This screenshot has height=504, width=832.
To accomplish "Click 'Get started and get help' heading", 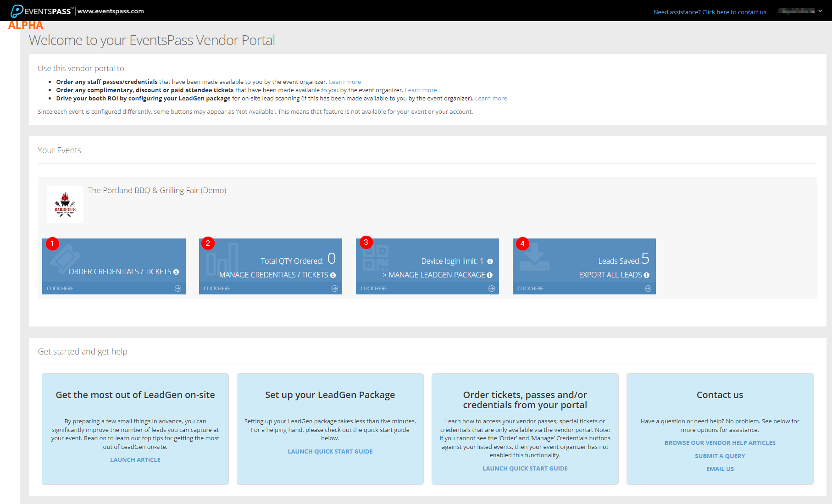I will click(83, 352).
